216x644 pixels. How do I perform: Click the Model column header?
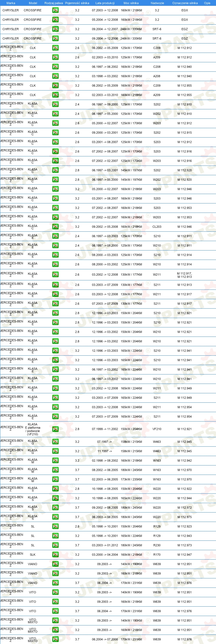(33, 3)
